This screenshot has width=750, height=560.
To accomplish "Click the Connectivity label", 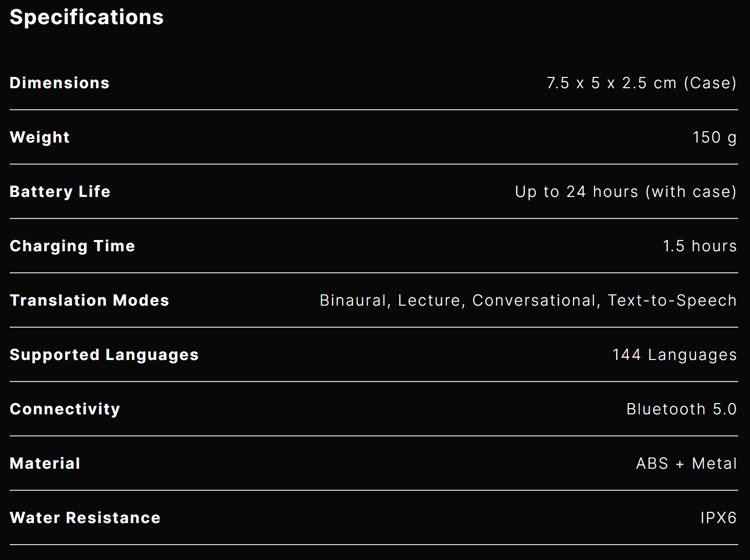I will coord(65,409).
